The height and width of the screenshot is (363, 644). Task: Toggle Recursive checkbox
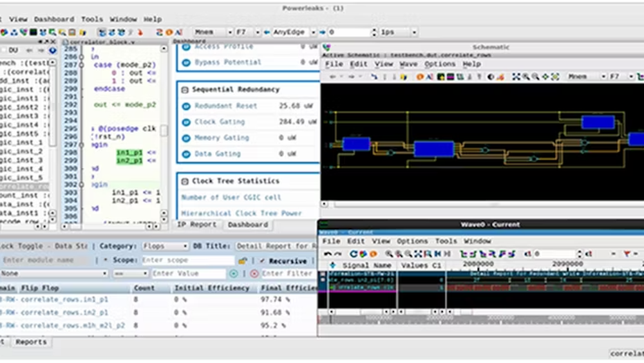[262, 261]
